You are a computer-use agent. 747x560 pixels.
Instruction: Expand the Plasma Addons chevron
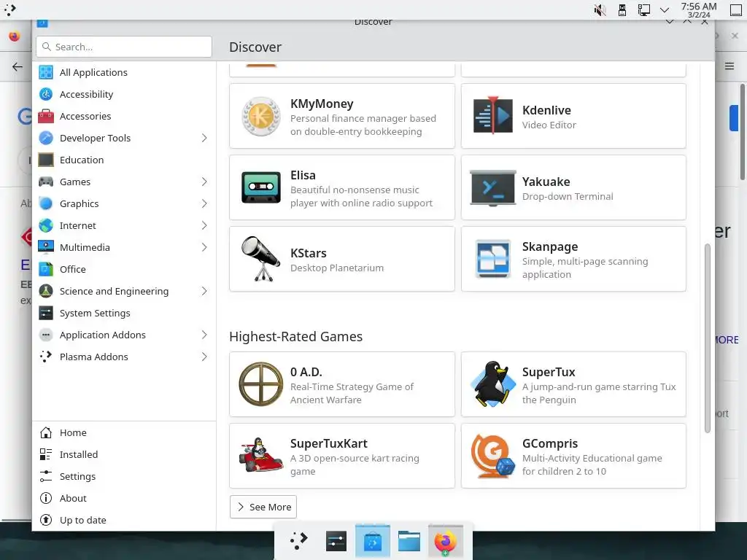point(204,357)
